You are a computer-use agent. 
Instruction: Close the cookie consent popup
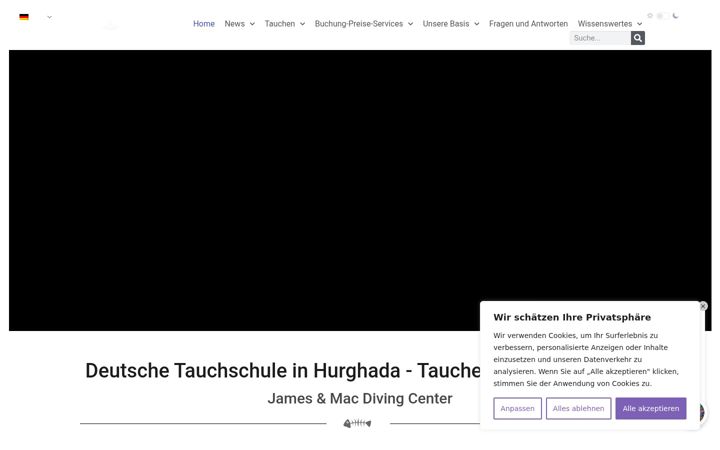(x=703, y=306)
